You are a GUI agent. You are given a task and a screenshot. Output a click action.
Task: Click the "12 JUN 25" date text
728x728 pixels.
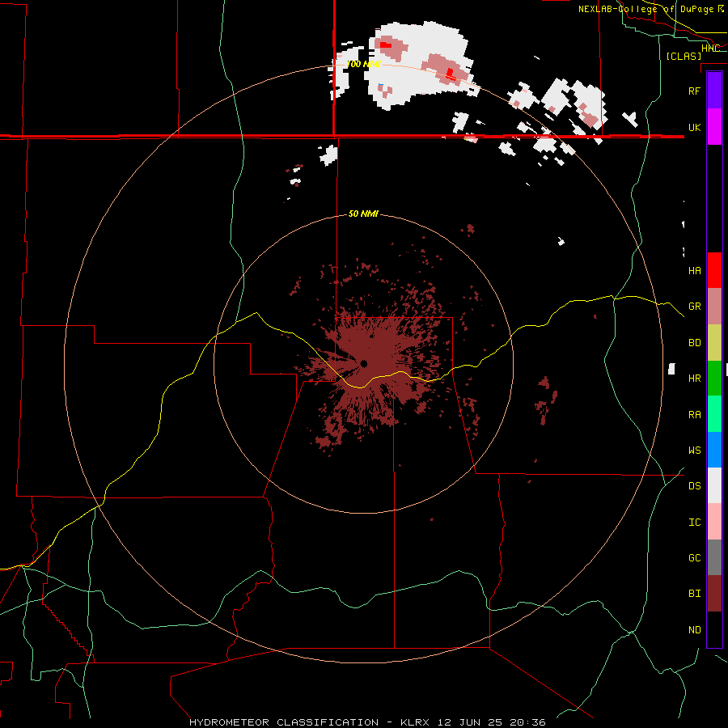pos(469,722)
